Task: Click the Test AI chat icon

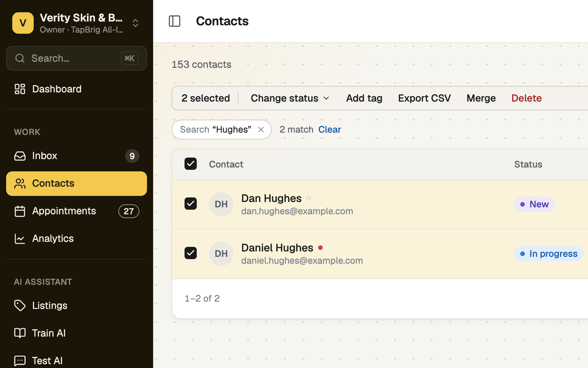Action: 20,361
